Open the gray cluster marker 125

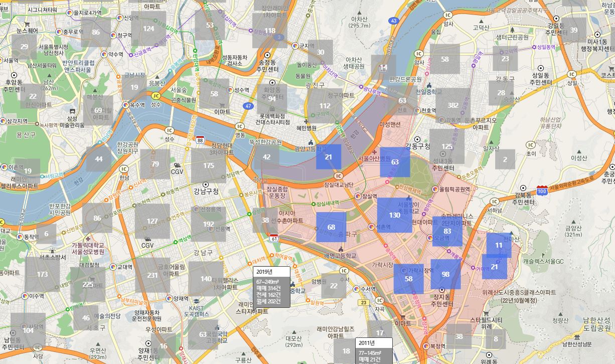447,146
